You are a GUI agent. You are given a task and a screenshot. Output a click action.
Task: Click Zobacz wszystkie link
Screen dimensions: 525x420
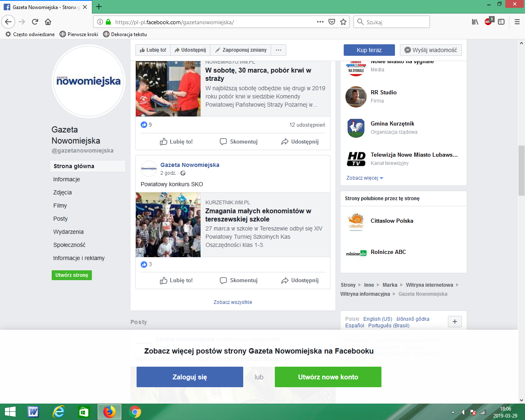(x=233, y=302)
